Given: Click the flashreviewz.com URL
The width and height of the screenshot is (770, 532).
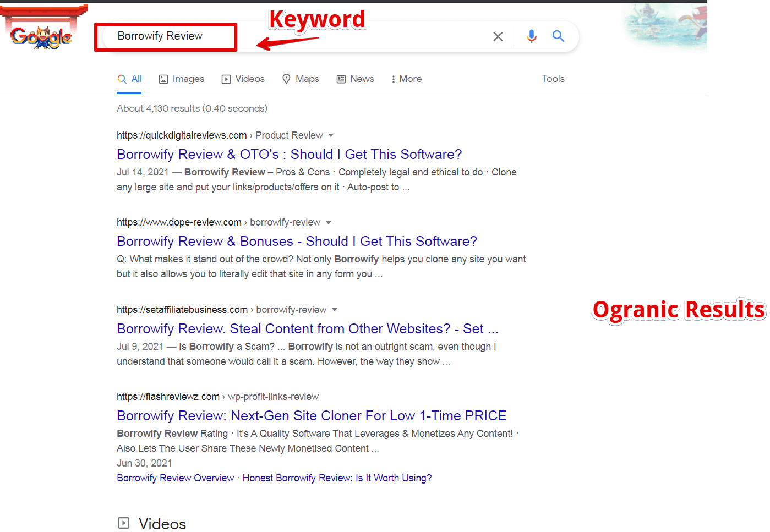Looking at the screenshot, I should tap(168, 397).
